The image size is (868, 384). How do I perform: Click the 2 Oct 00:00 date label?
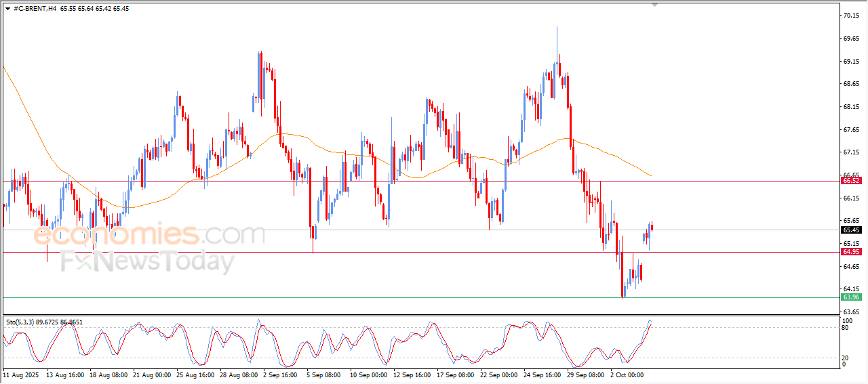625,374
